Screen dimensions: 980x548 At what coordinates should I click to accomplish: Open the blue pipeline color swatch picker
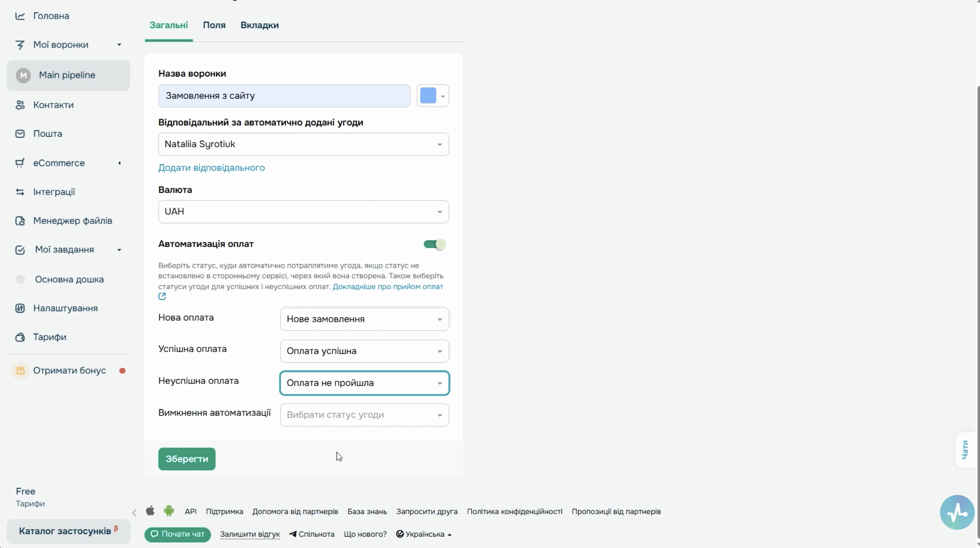pos(433,96)
